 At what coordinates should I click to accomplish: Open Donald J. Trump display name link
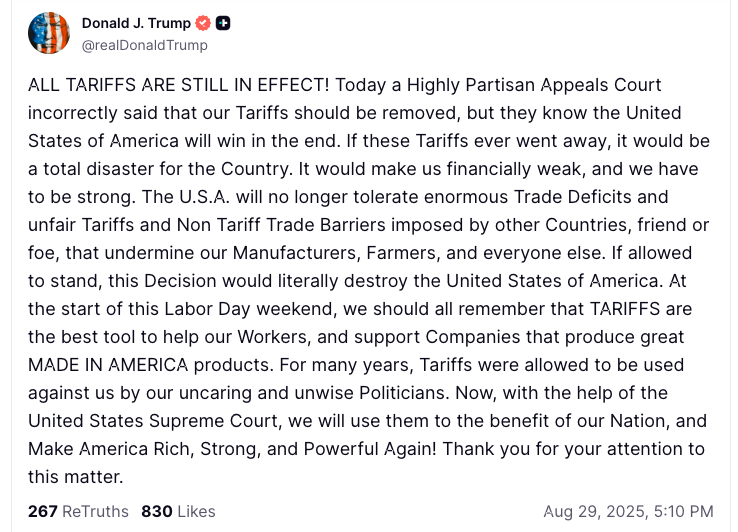(136, 23)
